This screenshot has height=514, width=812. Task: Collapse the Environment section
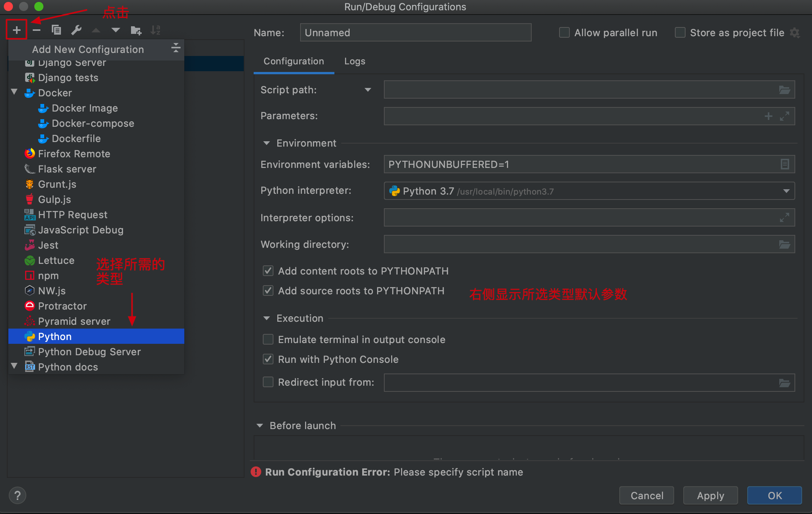pyautogui.click(x=267, y=143)
